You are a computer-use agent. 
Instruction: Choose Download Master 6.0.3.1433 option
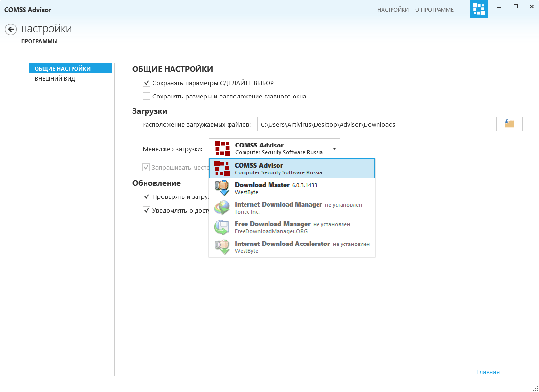(292, 188)
